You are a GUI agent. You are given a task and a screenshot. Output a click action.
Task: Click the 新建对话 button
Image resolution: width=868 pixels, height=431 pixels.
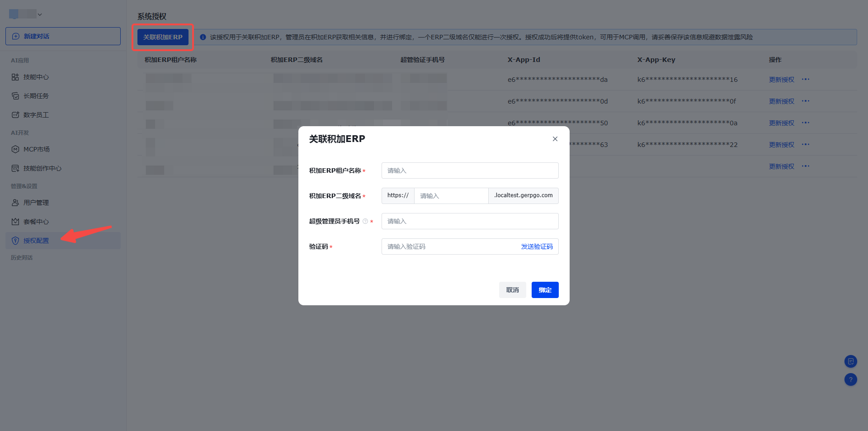click(x=63, y=36)
